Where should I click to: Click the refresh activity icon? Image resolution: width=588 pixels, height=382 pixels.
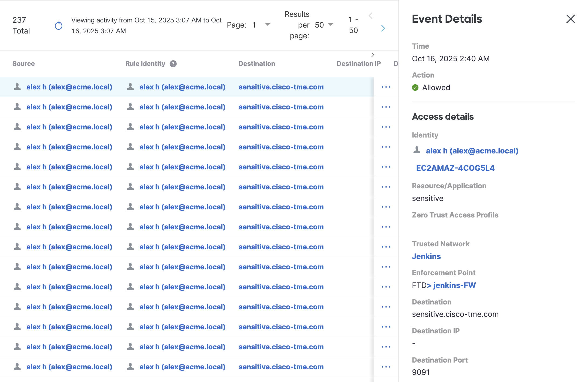(59, 26)
